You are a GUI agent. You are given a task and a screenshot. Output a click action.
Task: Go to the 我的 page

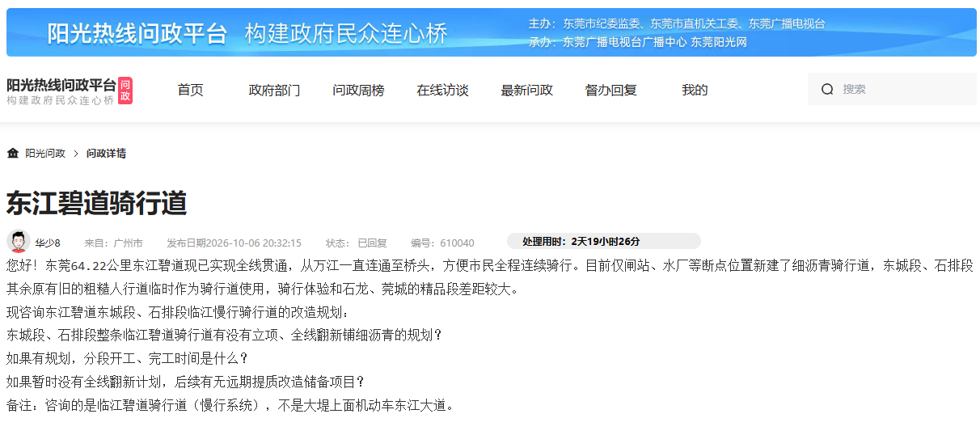pyautogui.click(x=695, y=90)
